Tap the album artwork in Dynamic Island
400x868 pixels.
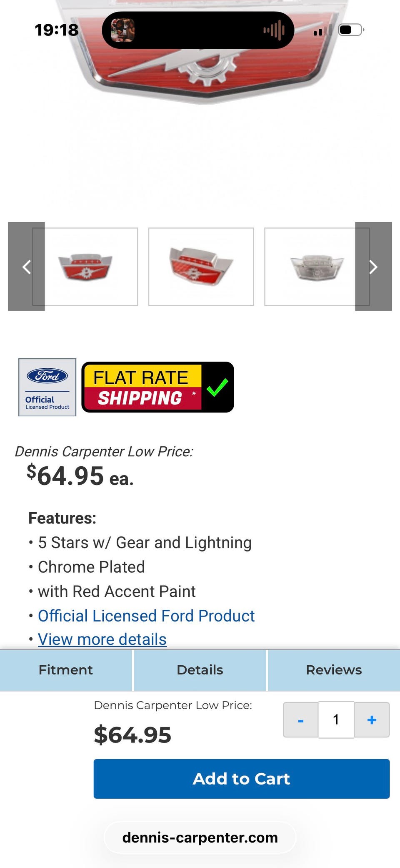pos(122,30)
